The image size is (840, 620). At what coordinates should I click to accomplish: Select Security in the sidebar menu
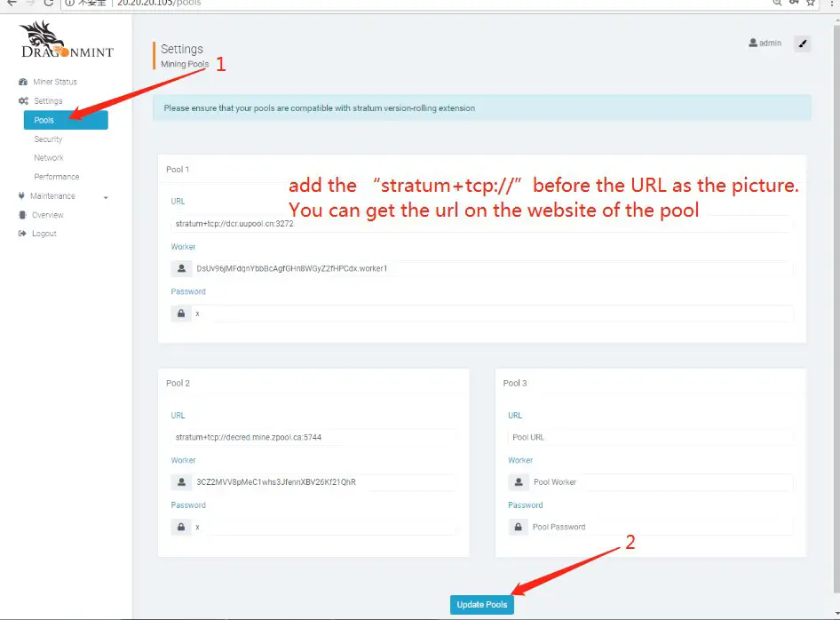47,139
